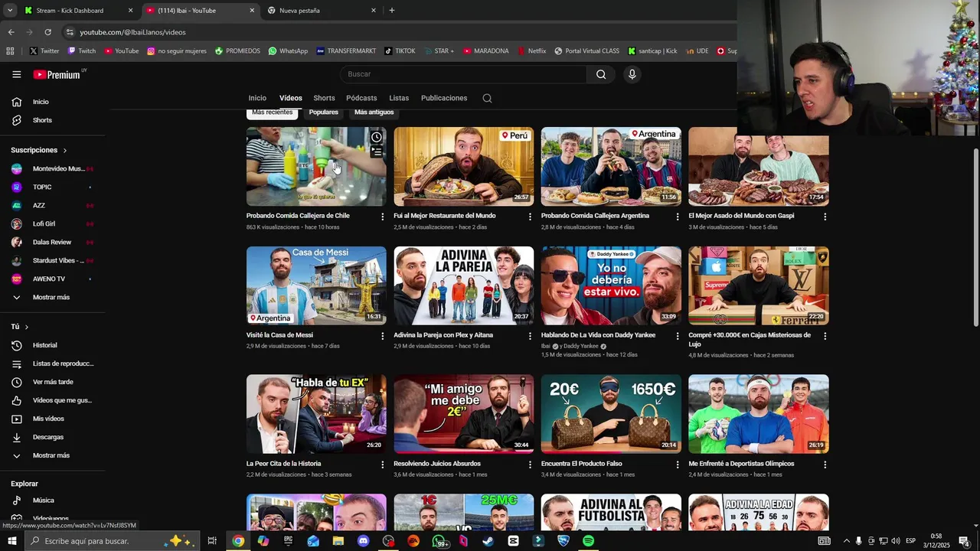Open new browser tab with plus button

[392, 11]
